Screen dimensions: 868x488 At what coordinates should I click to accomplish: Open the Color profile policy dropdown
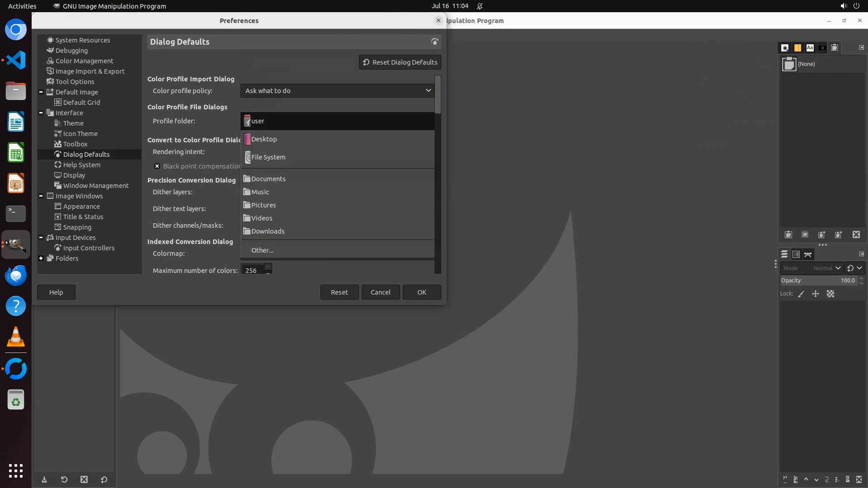[x=337, y=91]
